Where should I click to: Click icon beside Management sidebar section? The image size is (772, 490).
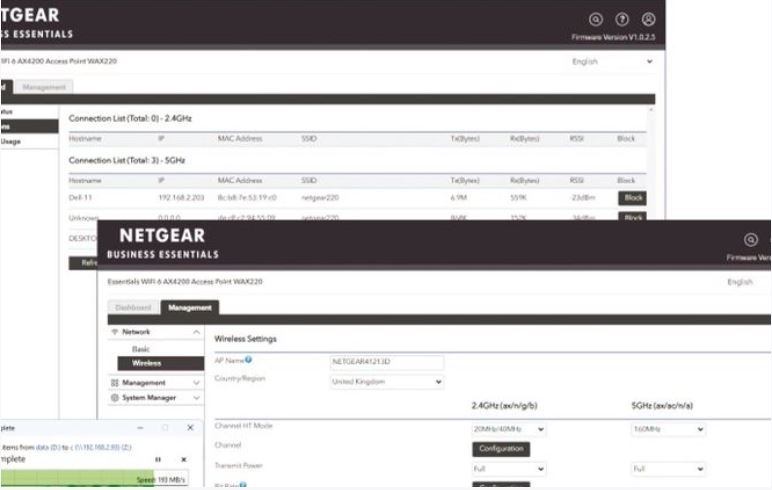pos(115,383)
